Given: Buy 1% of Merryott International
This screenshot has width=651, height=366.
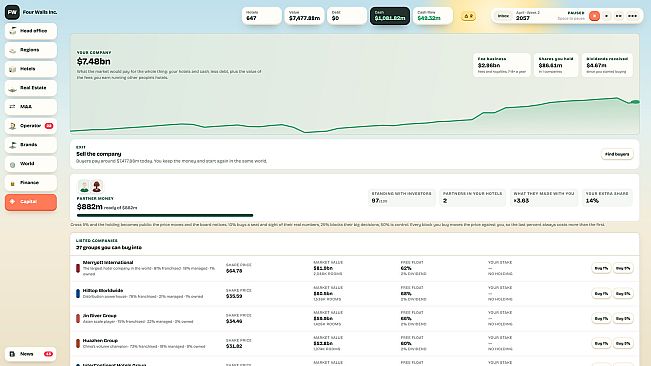Looking at the screenshot, I should tap(601, 268).
